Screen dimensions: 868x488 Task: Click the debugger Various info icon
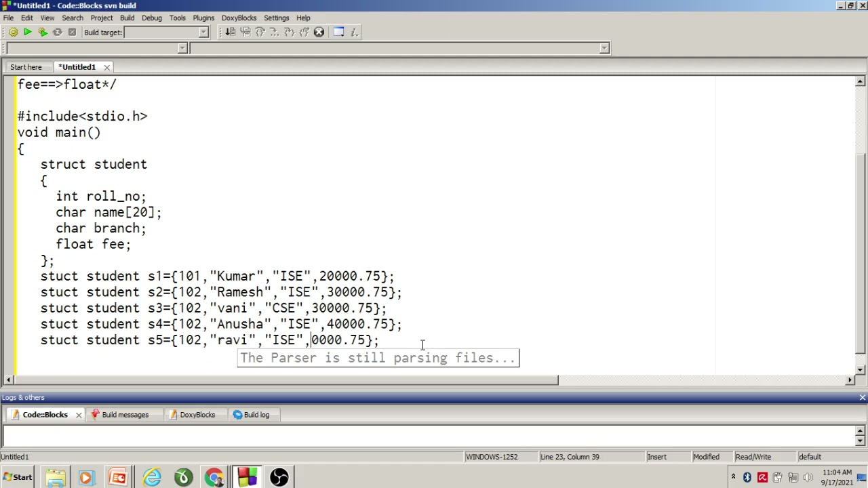pyautogui.click(x=354, y=32)
